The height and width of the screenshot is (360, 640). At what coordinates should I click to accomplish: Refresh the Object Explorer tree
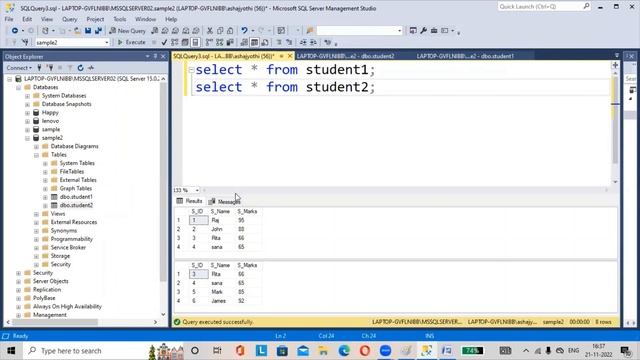click(x=80, y=68)
